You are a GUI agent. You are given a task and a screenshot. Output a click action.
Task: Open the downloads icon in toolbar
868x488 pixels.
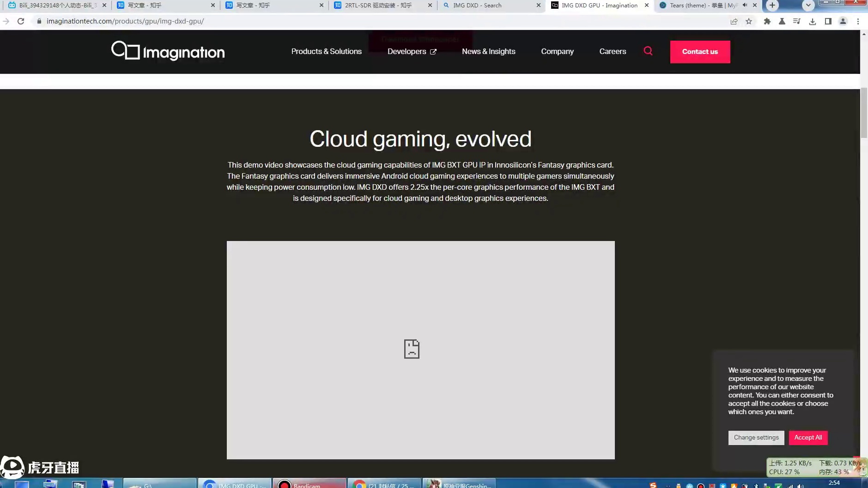point(813,21)
